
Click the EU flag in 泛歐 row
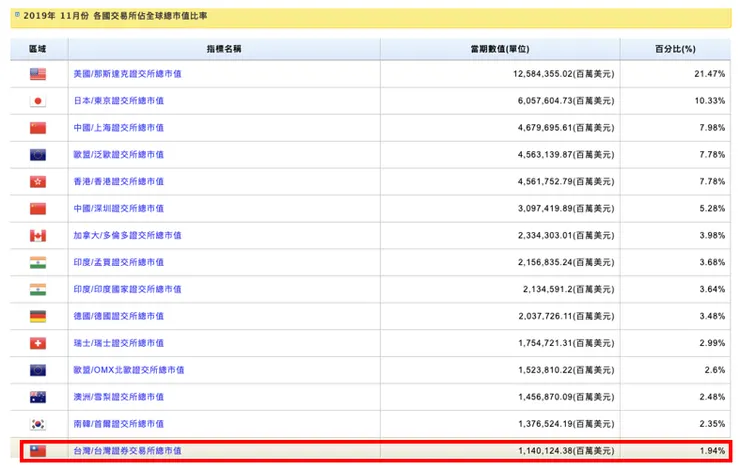pyautogui.click(x=38, y=155)
